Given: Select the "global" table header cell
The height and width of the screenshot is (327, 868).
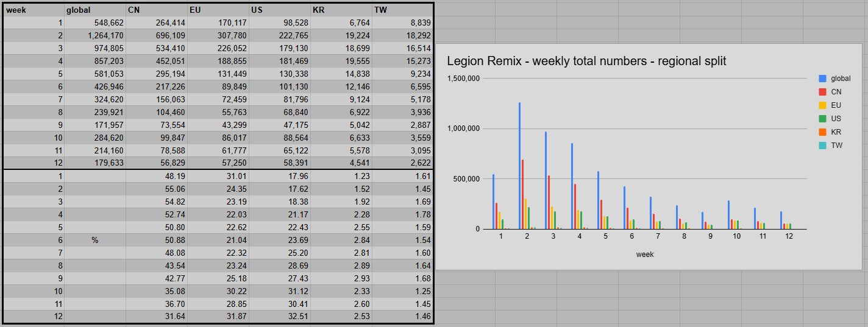Looking at the screenshot, I should tap(94, 10).
